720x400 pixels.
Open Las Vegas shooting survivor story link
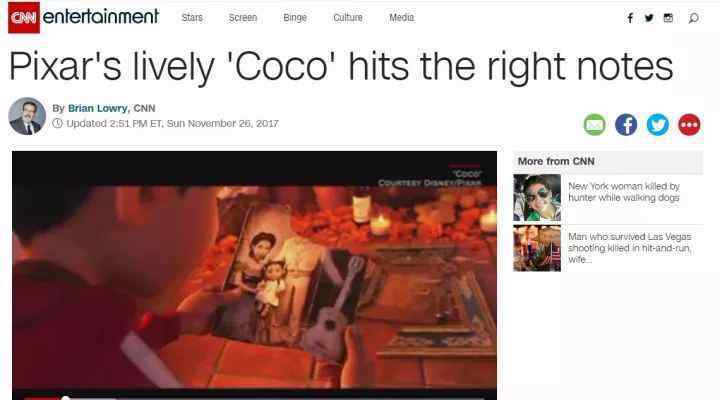[x=630, y=248]
